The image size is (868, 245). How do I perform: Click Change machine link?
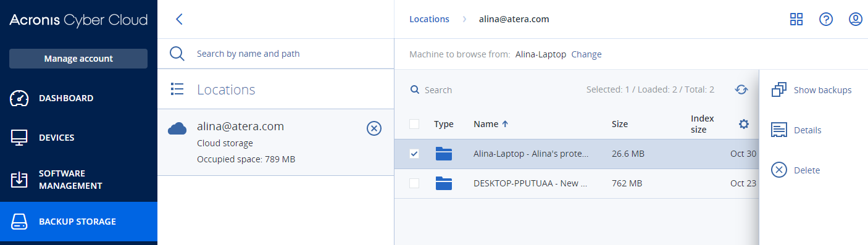[586, 54]
